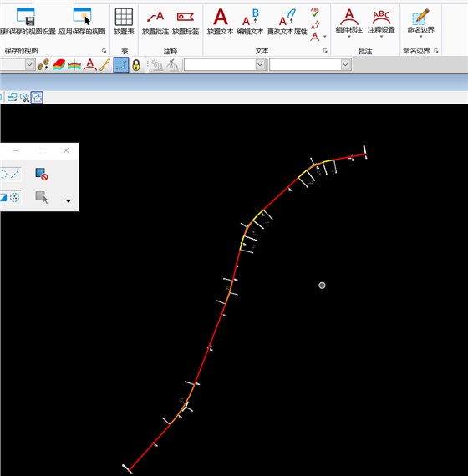Click 应用保存的视图 (Apply Saved View) icon

tap(82, 17)
